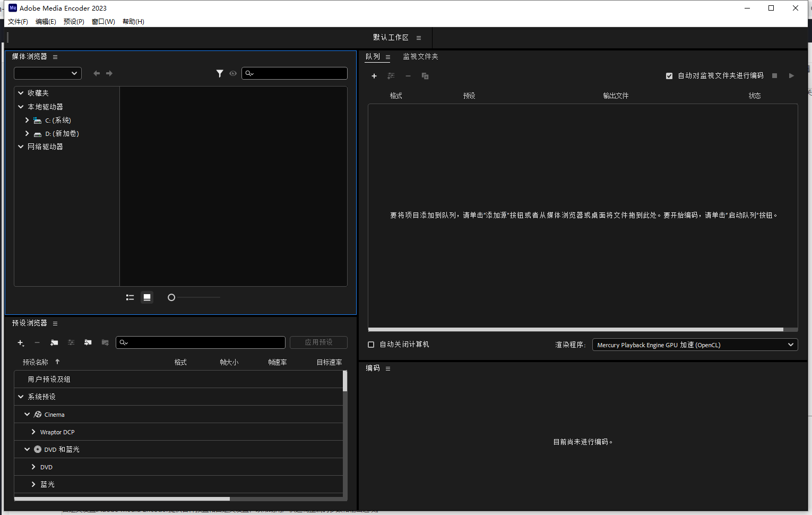Enable automatically shut down computer after encoding
Viewport: 812px width, 515px height.
click(370, 345)
